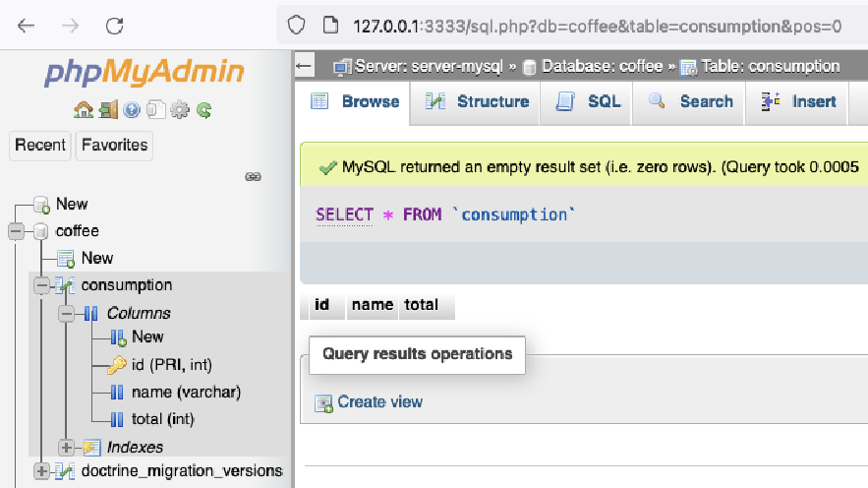Expand the doctrine_migration_versions table node
The height and width of the screenshot is (488, 868).
pyautogui.click(x=41, y=471)
